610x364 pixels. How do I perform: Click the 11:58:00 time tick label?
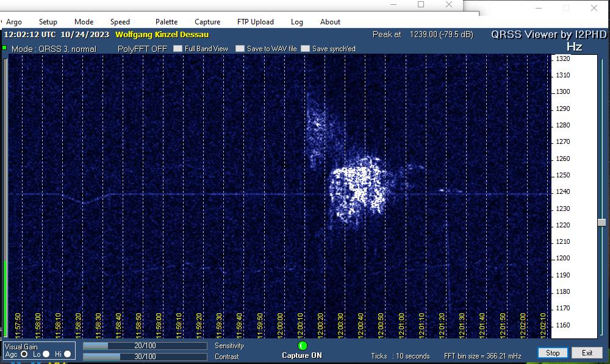[38, 325]
